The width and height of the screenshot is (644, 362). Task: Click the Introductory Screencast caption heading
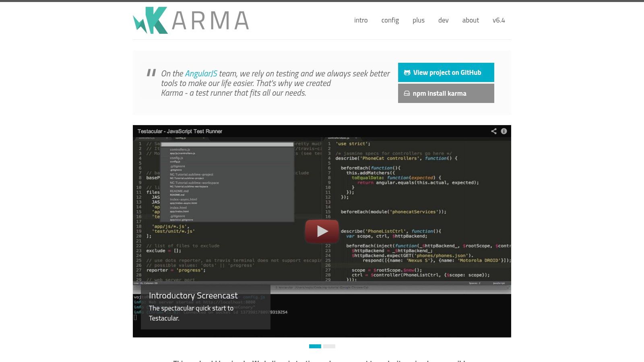tap(193, 296)
